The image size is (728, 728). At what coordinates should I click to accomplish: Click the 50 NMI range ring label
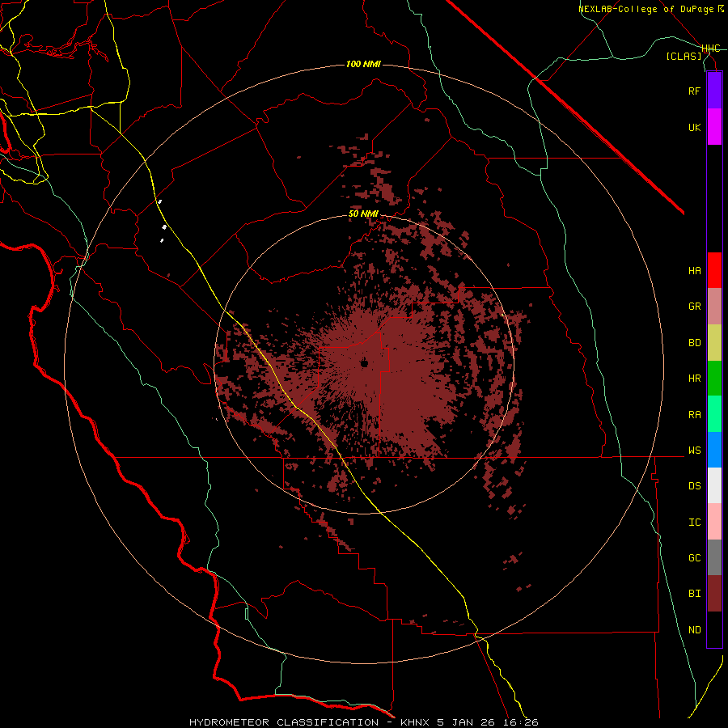pyautogui.click(x=363, y=214)
